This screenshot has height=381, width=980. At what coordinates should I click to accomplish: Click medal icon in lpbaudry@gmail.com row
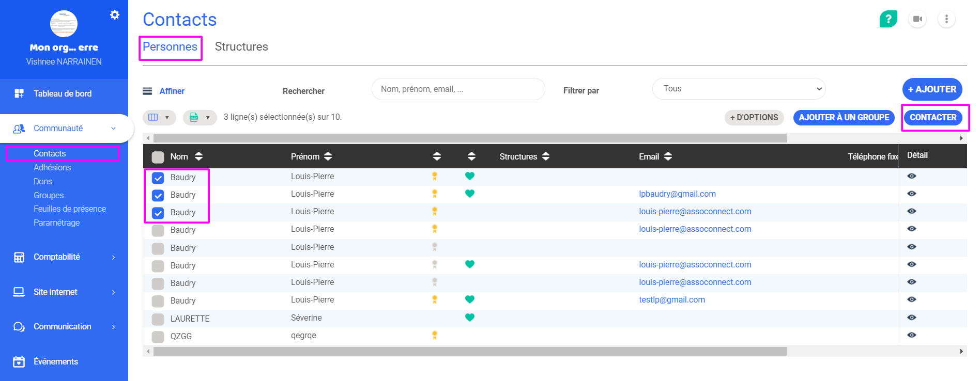point(435,194)
